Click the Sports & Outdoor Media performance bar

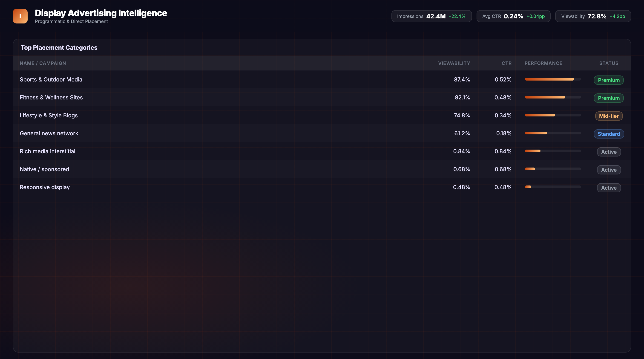[553, 79]
